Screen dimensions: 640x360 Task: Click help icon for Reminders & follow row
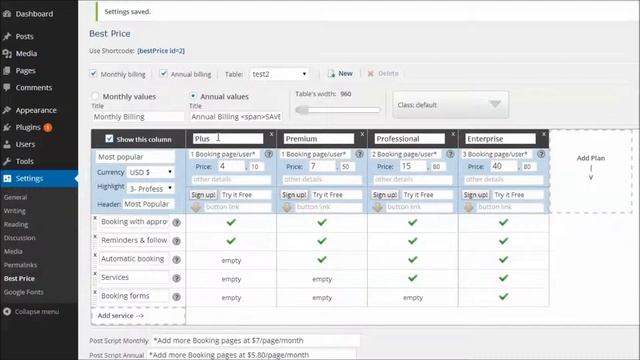[176, 241]
